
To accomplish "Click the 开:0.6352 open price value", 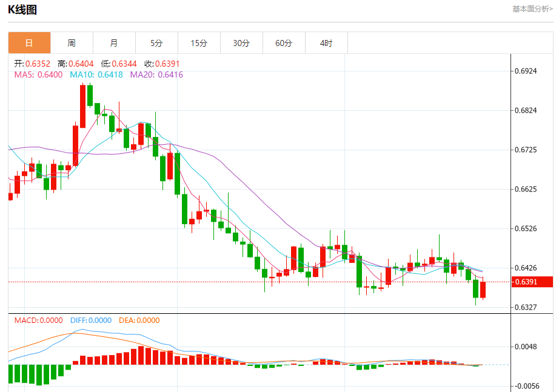I will [32, 64].
